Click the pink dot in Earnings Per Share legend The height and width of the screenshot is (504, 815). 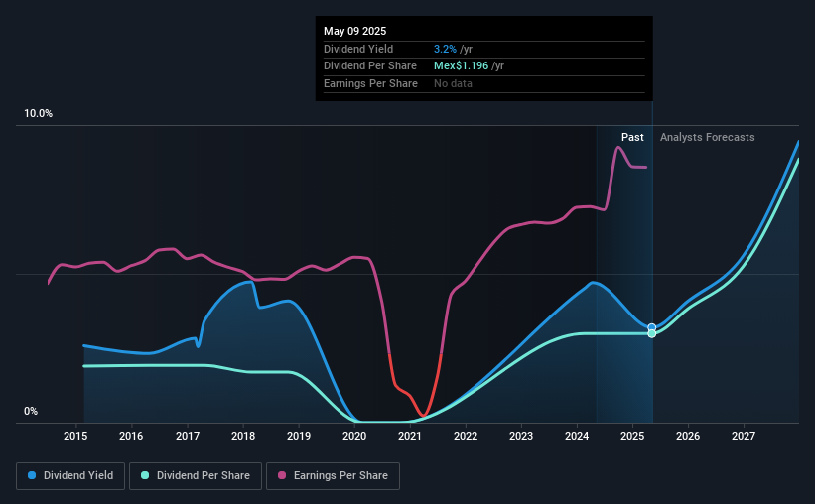tap(282, 475)
